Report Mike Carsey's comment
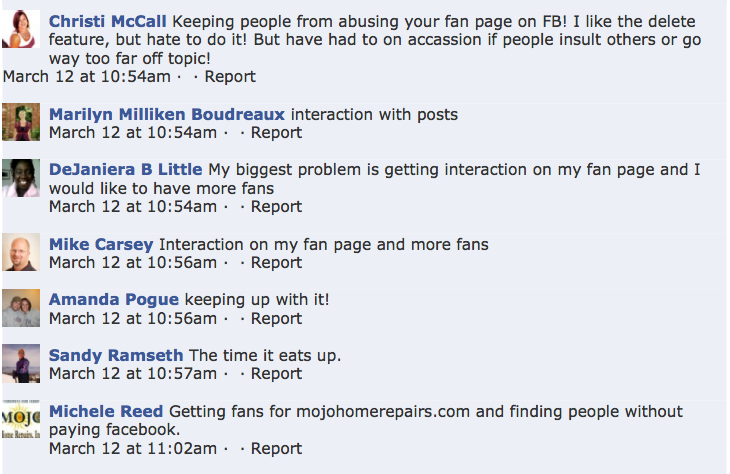 click(276, 263)
